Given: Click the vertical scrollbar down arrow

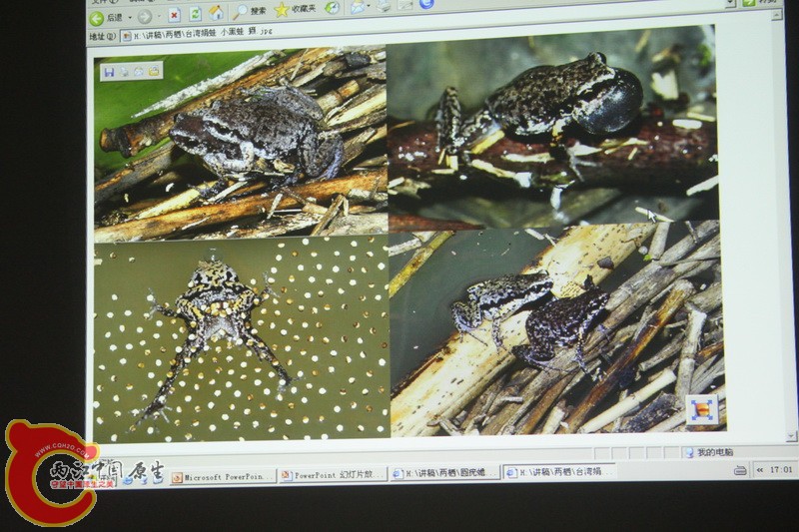Looking at the screenshot, I should [x=791, y=436].
